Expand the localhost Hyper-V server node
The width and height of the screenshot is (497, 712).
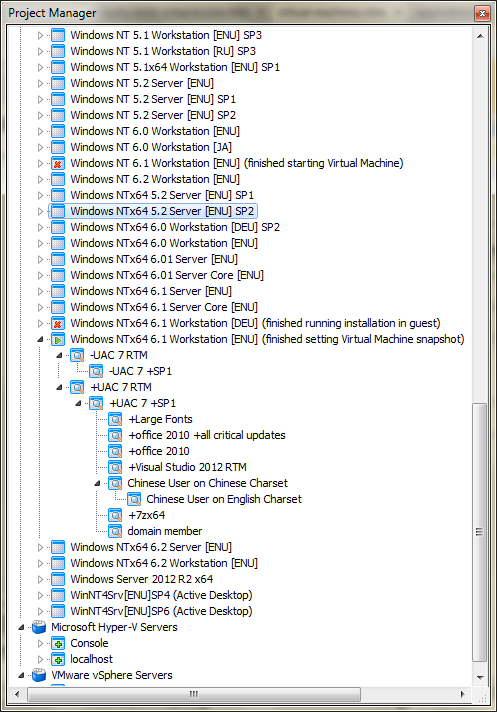[40, 659]
